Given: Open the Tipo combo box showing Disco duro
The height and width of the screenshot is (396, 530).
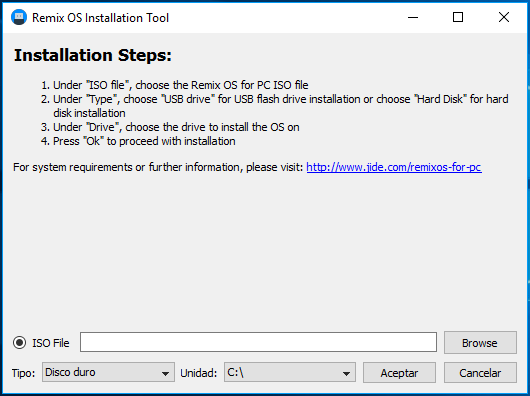Looking at the screenshot, I should point(108,372).
